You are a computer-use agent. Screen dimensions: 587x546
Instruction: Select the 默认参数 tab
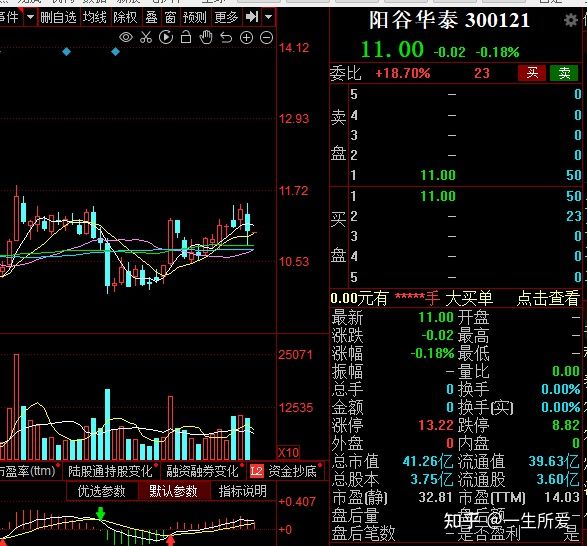pyautogui.click(x=173, y=491)
